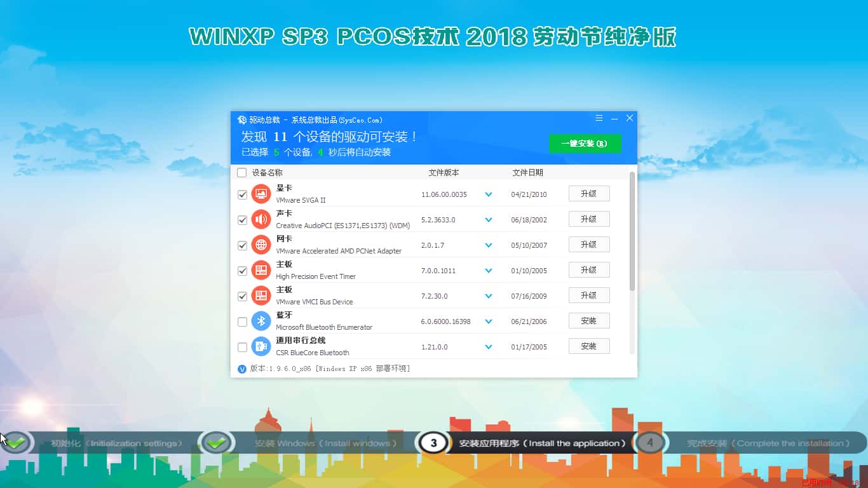Image resolution: width=868 pixels, height=488 pixels.
Task: Click 安装 for CSR BlueCore Bluetooth
Action: click(x=589, y=346)
